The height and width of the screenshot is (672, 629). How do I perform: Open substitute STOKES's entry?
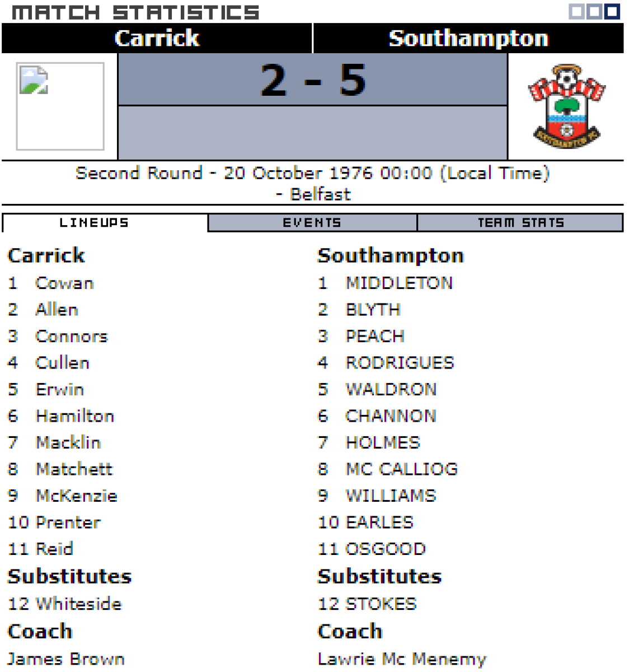(381, 604)
